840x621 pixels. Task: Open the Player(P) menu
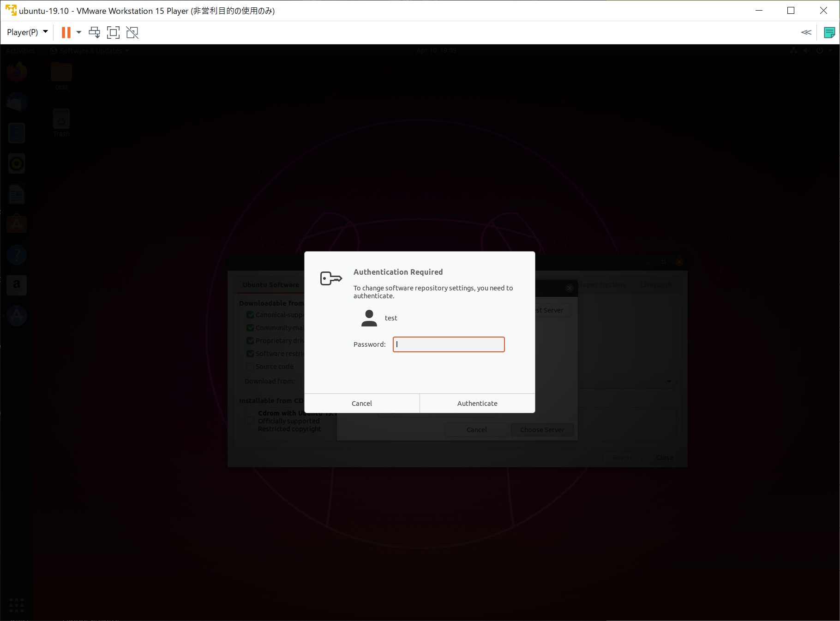tap(27, 32)
